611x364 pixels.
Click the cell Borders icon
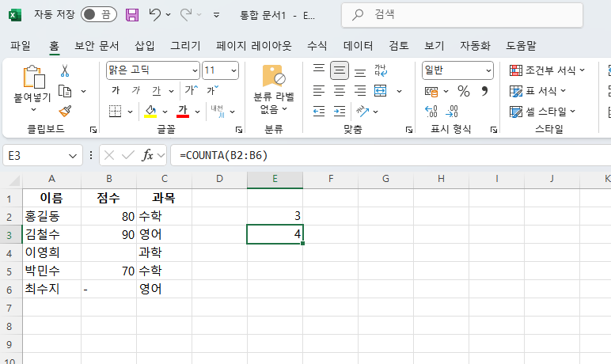[115, 112]
